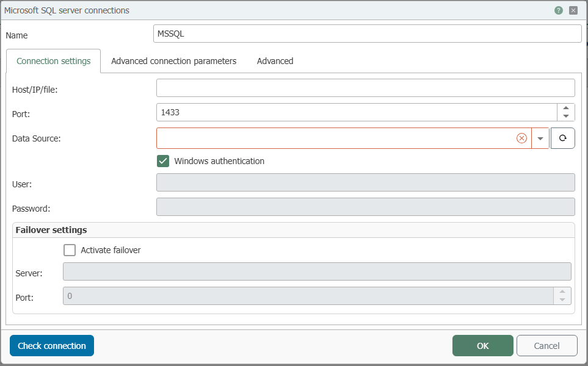Expand the Data Source dropdown
Image resolution: width=588 pixels, height=366 pixels.
(540, 138)
